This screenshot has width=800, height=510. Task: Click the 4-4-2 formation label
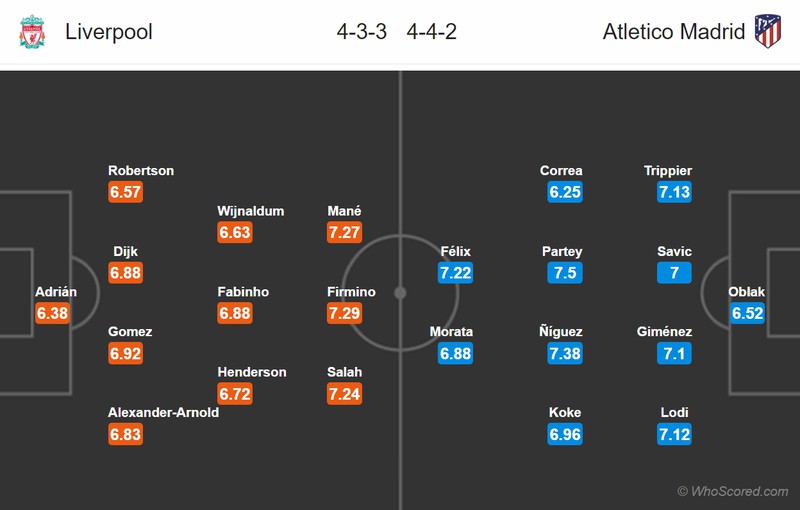(432, 32)
